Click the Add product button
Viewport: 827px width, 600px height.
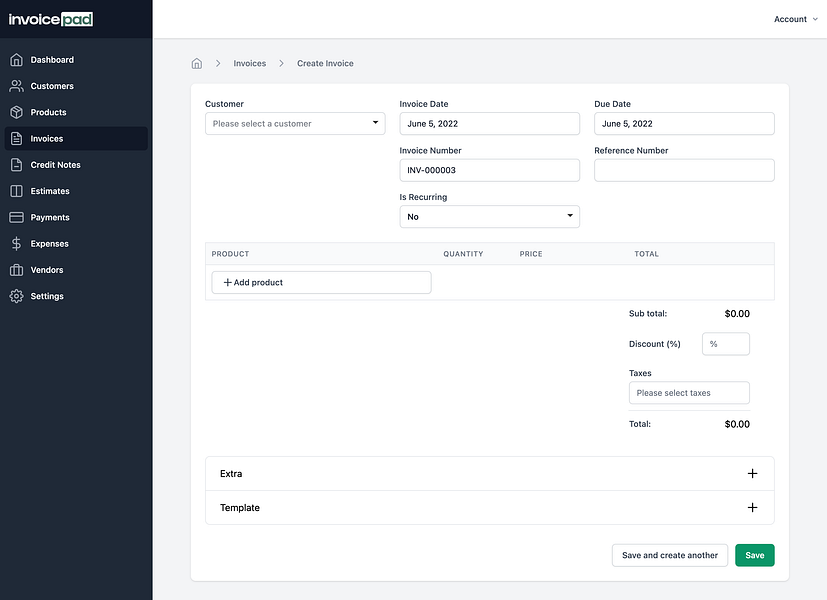pos(321,283)
